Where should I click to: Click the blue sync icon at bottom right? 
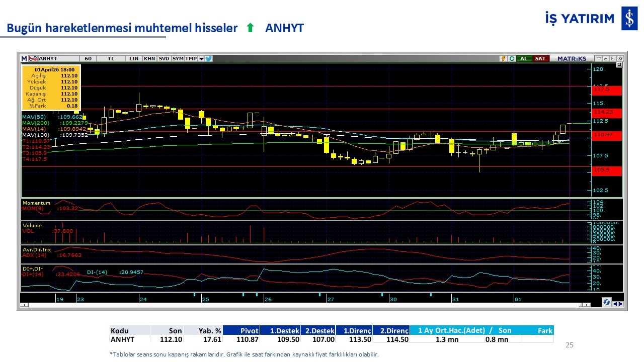click(606, 302)
